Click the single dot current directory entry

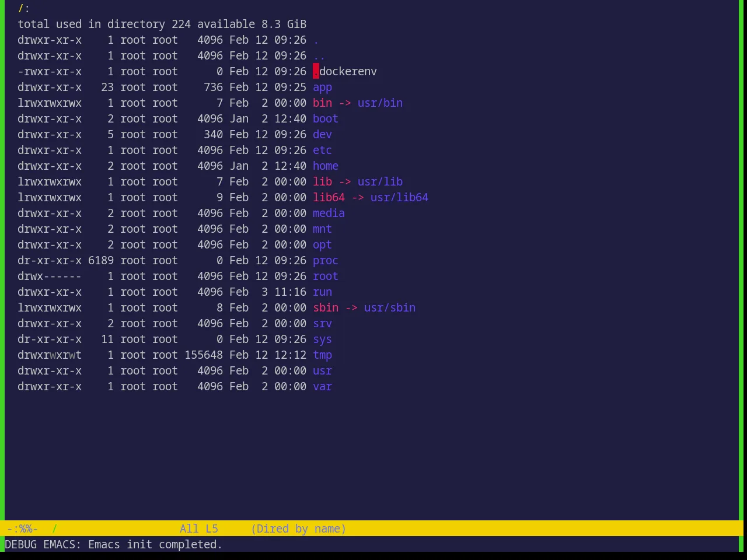point(316,40)
